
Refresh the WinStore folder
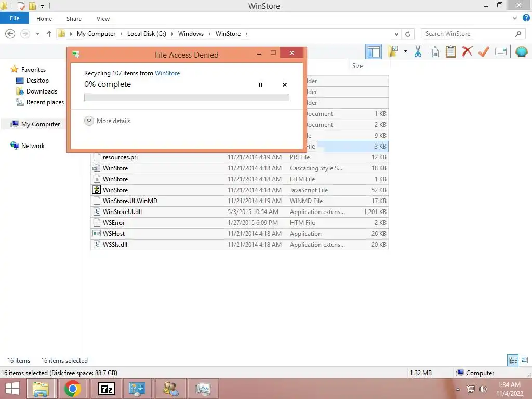[408, 34]
